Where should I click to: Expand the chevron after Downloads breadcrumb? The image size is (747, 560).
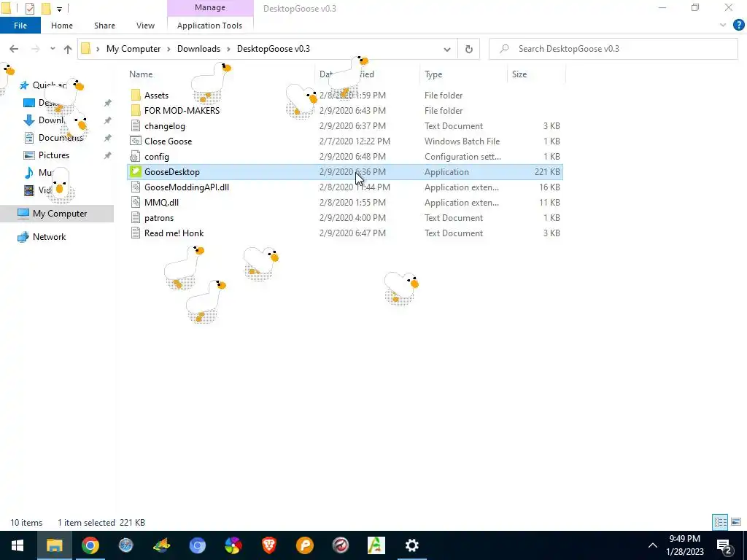click(228, 49)
